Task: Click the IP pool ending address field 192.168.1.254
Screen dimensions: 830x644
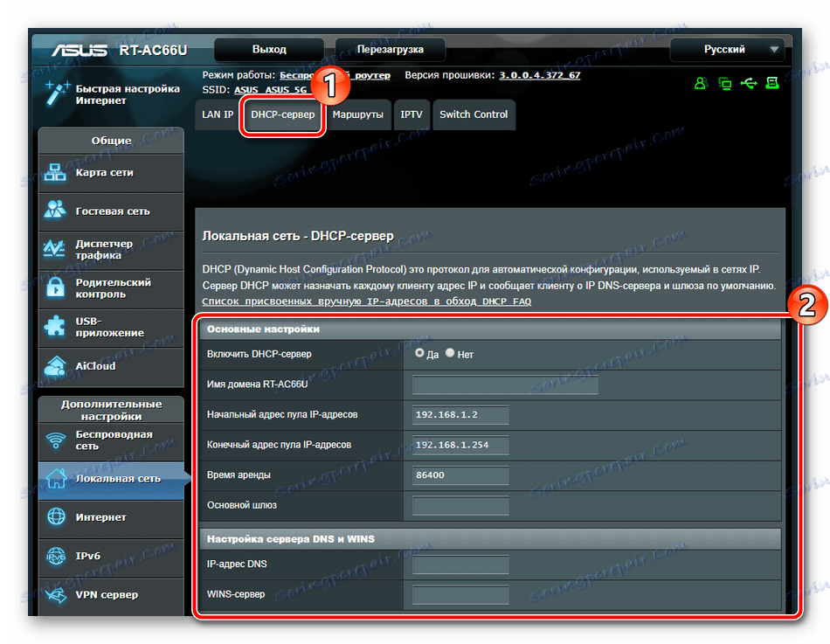Action: (x=460, y=445)
